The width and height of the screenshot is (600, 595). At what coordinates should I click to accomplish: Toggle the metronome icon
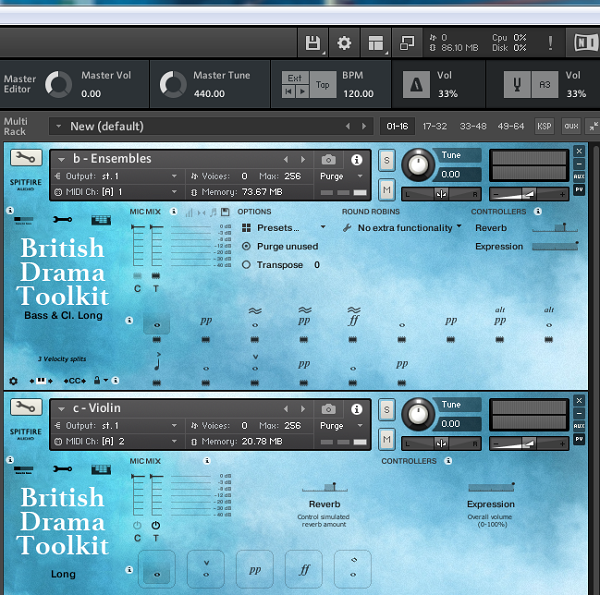(x=416, y=84)
